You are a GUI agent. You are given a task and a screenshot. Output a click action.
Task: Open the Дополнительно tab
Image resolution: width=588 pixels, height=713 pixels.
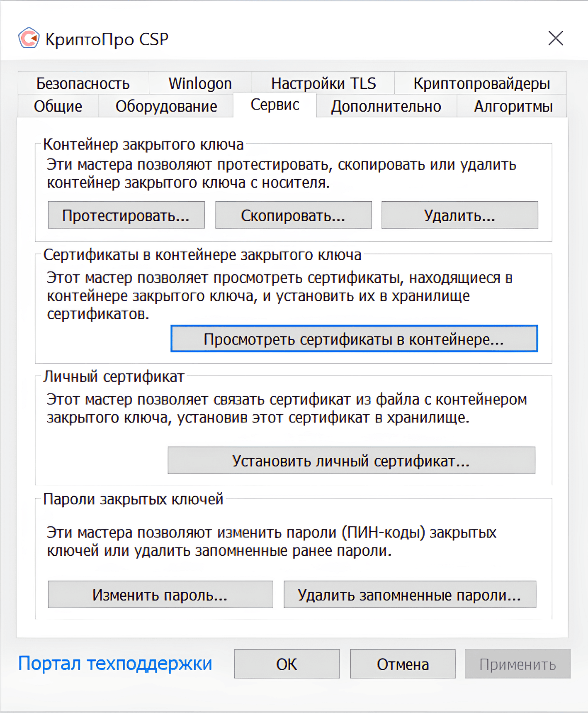[386, 106]
